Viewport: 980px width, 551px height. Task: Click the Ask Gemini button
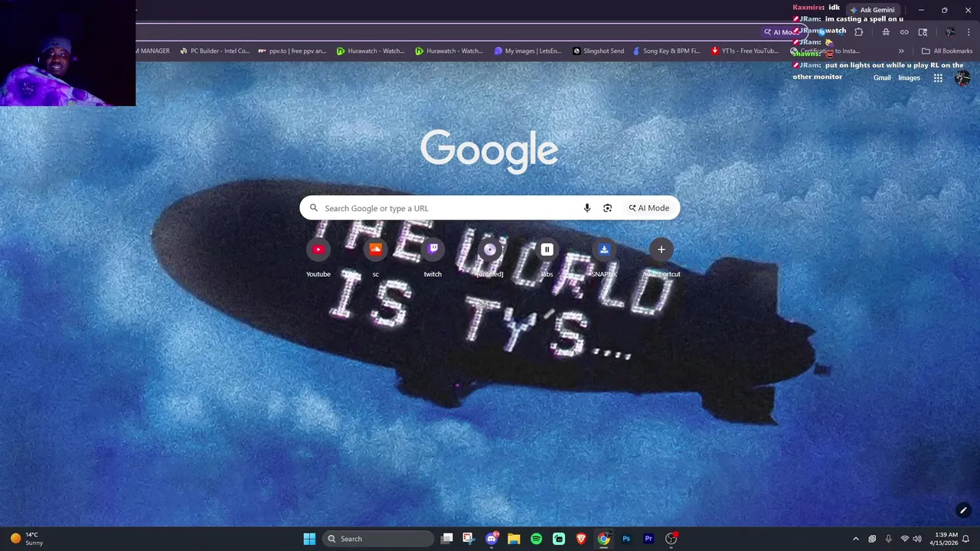[872, 10]
